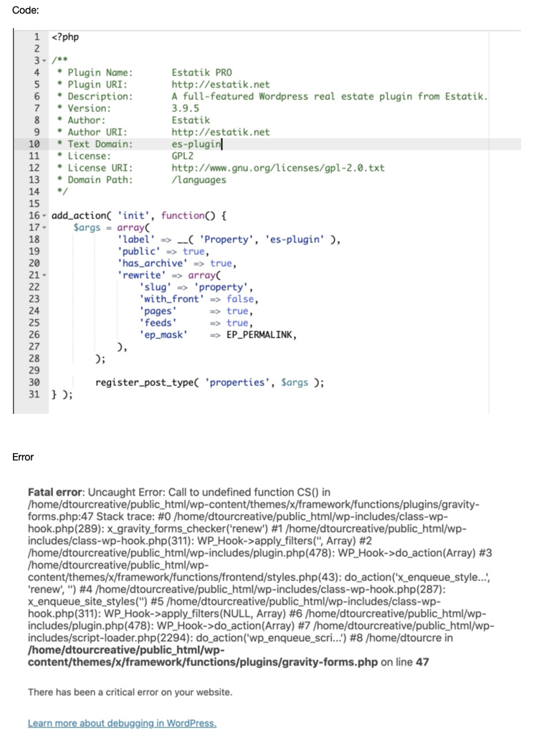Click 'Call to undefined function CS()' text
The width and height of the screenshot is (539, 756).
[x=243, y=492]
